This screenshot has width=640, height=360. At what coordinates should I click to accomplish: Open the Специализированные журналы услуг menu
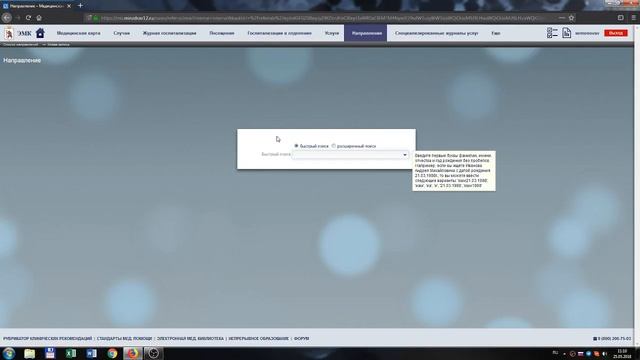pos(436,33)
